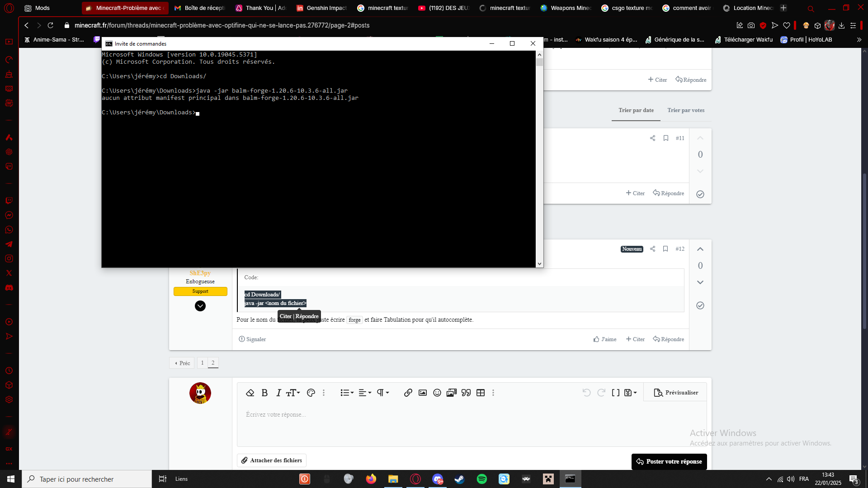Click Attacher des fichiers button
Screen dimensions: 868x488
[272, 460]
